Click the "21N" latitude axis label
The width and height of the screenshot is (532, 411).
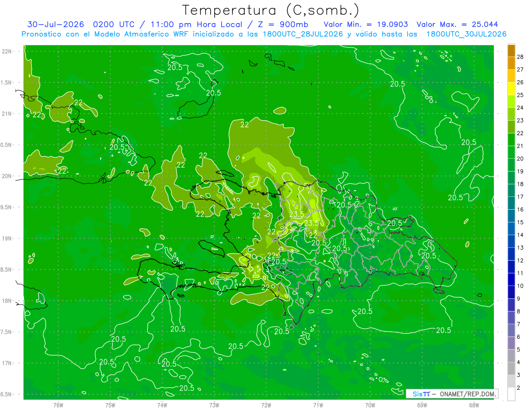click(x=8, y=114)
